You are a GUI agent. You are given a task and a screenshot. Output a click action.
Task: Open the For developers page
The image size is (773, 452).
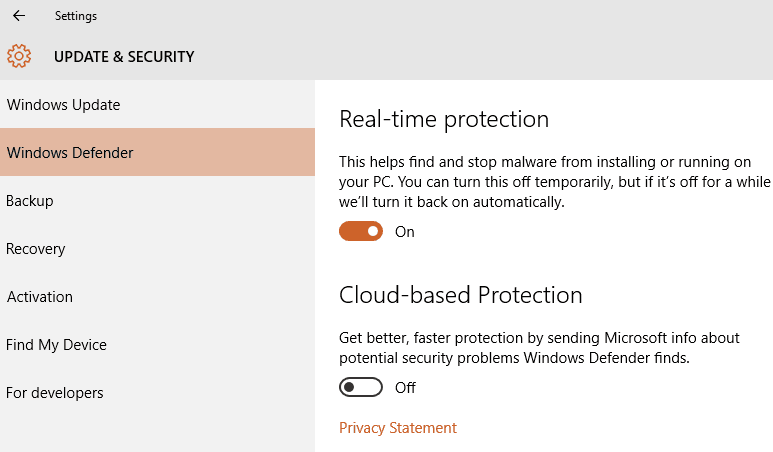157,393
